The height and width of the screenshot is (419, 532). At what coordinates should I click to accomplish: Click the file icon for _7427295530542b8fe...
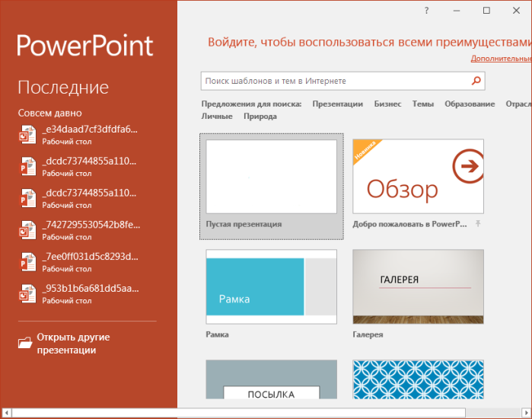click(27, 230)
